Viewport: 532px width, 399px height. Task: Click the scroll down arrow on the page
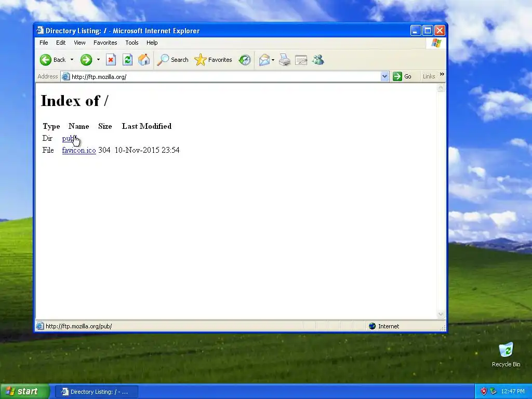(x=441, y=314)
